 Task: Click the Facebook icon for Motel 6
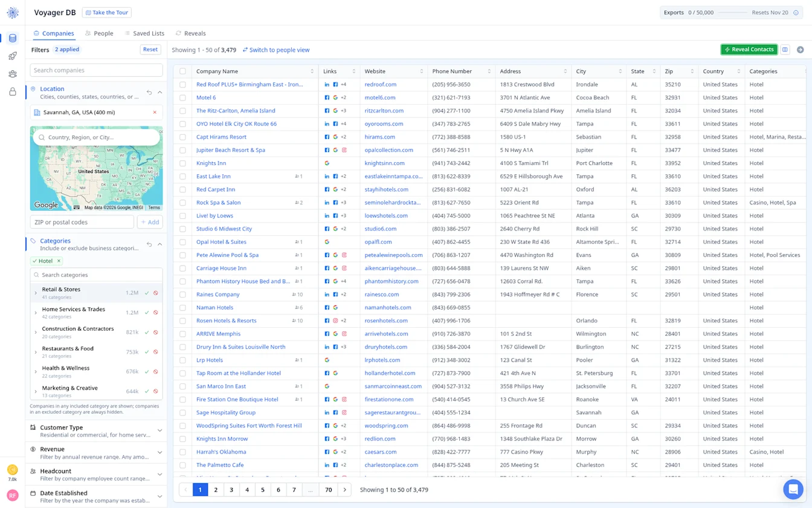click(327, 97)
